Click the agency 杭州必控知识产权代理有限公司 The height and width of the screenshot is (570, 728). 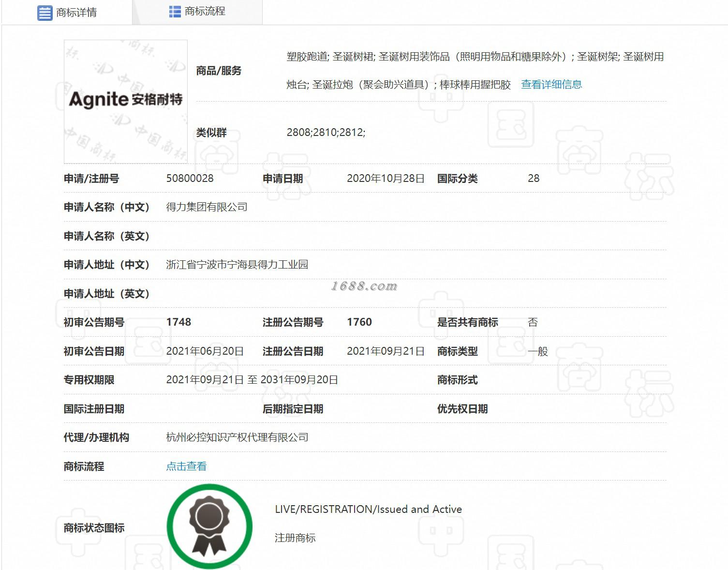point(237,437)
